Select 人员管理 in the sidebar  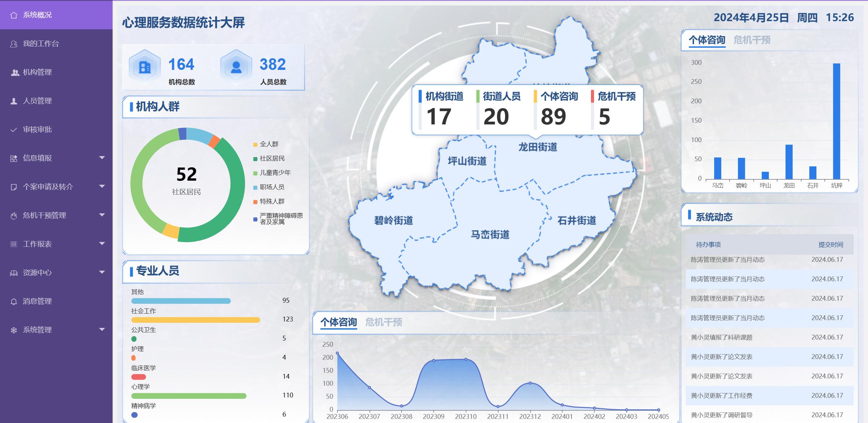point(37,101)
